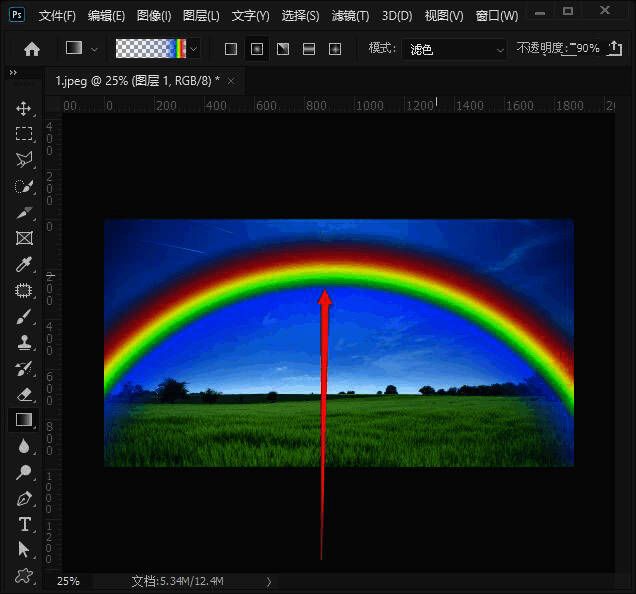Screen dimensions: 636x594
Task: Minimize the Photoshop window
Action: coord(540,13)
